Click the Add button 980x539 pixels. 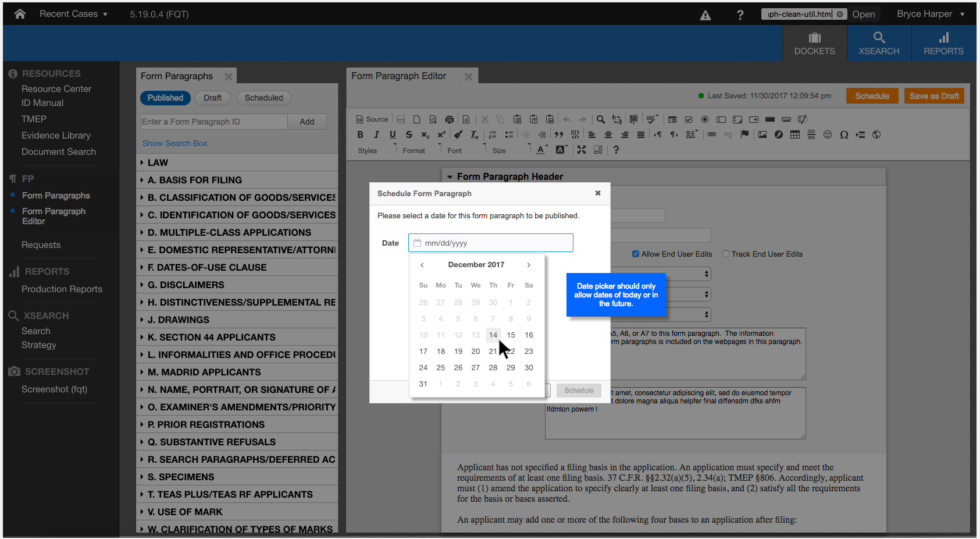coord(307,122)
